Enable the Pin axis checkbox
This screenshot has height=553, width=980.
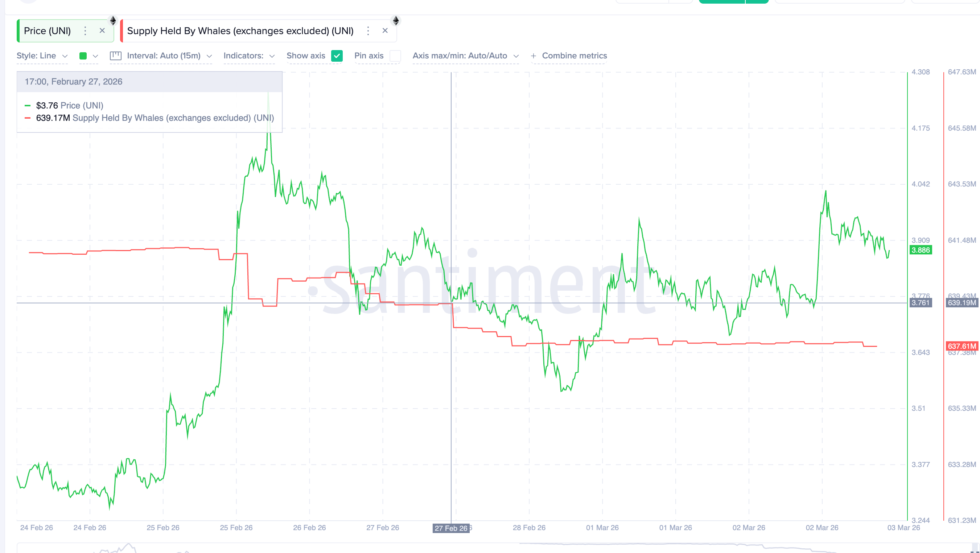point(395,56)
